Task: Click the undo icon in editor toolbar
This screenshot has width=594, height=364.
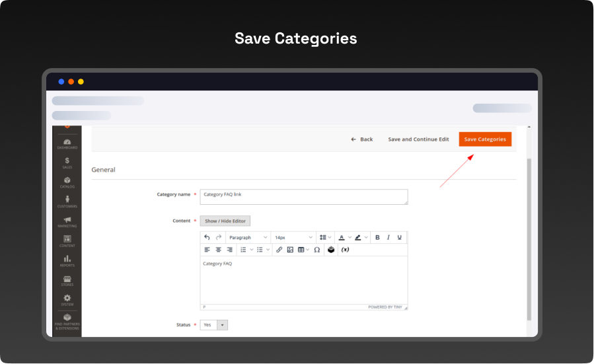Action: click(x=207, y=237)
